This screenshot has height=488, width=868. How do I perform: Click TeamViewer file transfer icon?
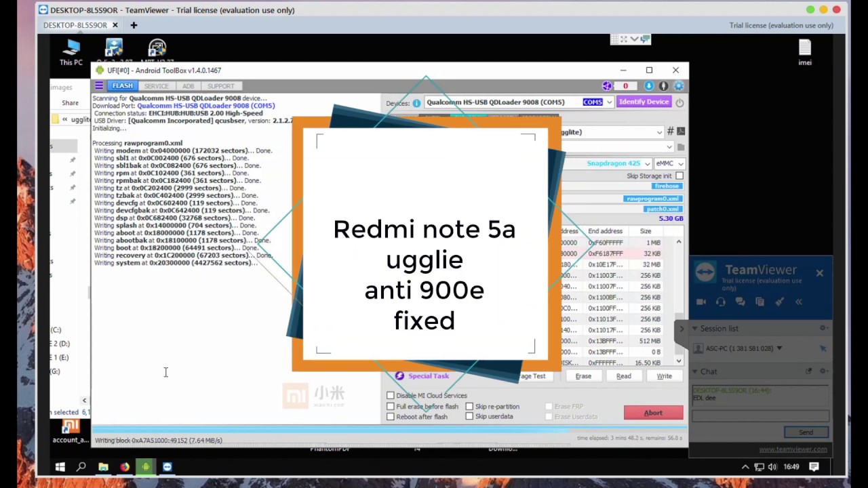[x=760, y=302]
